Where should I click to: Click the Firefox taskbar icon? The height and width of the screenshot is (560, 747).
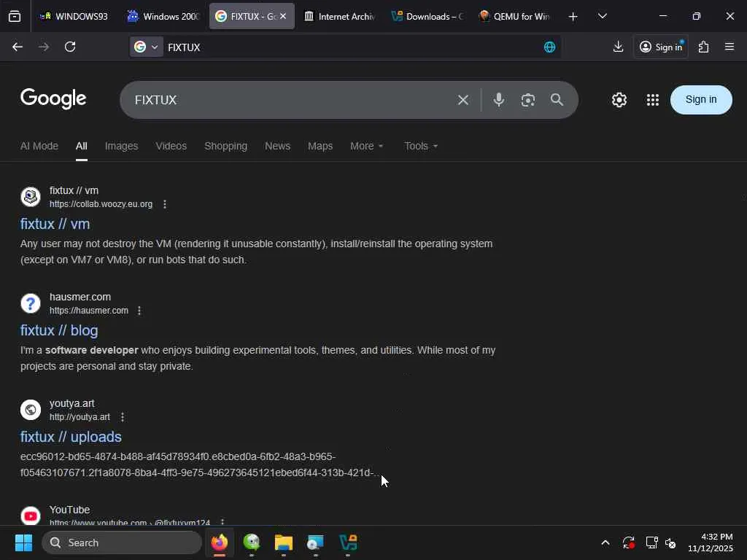(219, 542)
